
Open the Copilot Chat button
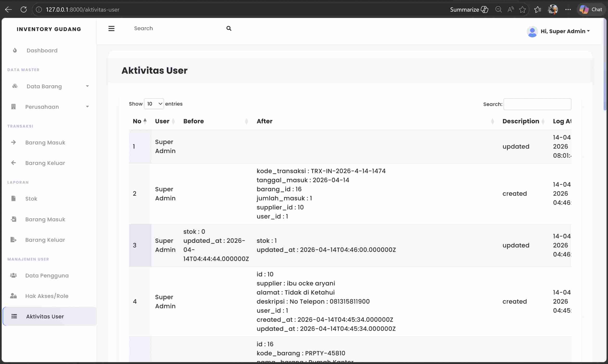pos(591,10)
